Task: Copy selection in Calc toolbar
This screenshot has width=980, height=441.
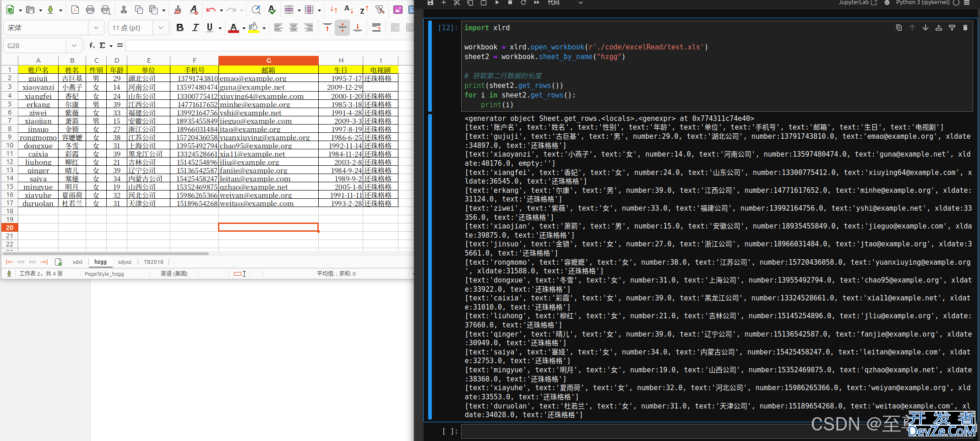Action: (x=139, y=10)
